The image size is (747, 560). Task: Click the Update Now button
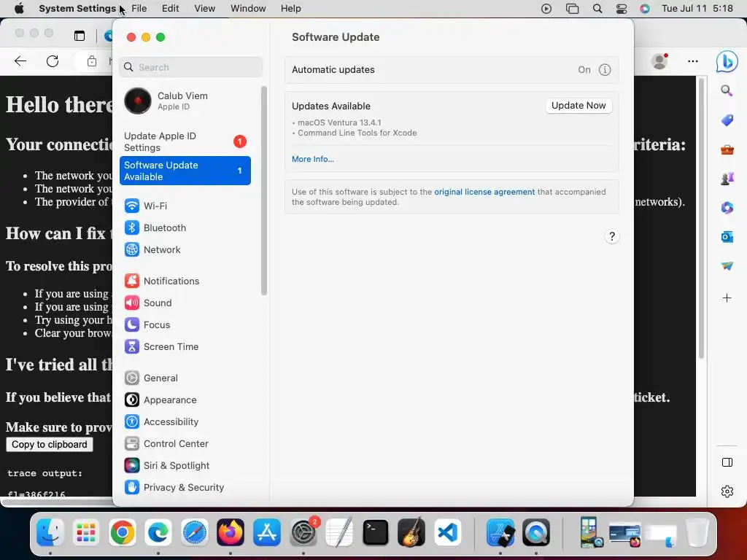click(578, 105)
